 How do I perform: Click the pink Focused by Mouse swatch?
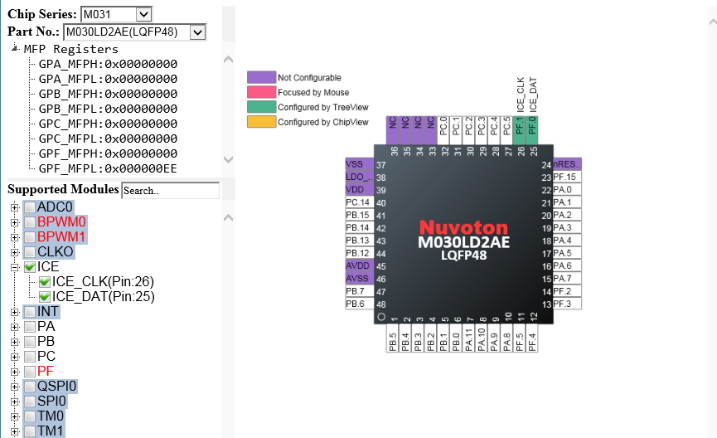point(262,92)
